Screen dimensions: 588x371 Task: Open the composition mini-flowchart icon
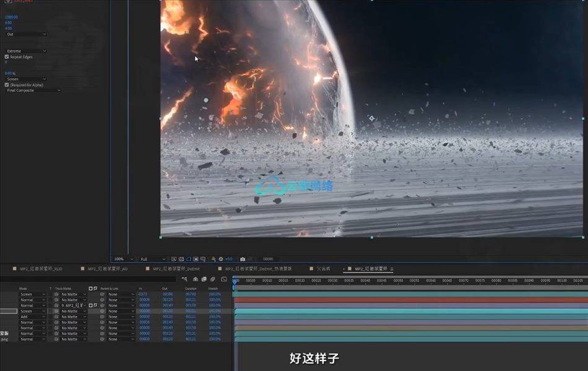[184, 279]
